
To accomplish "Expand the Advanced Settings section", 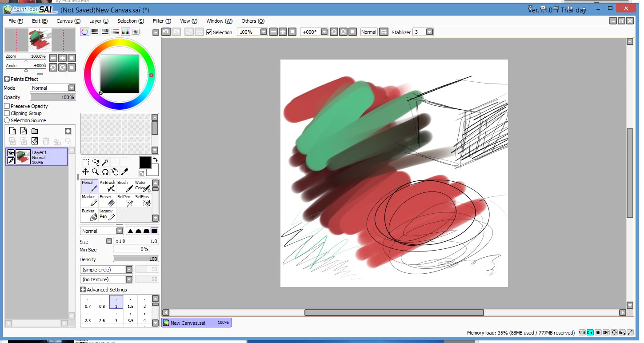I will tap(83, 290).
